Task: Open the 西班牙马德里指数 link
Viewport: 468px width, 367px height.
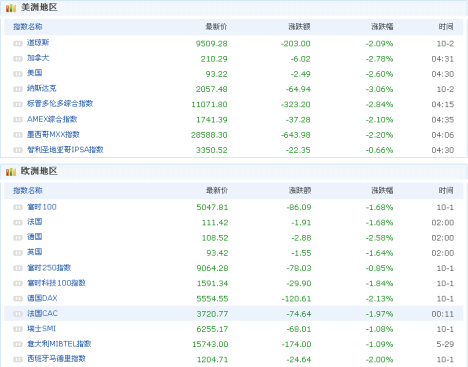Action: 56,359
